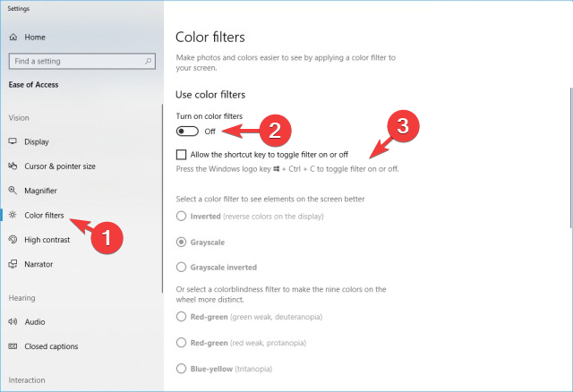Click the Display monitor icon
The height and width of the screenshot is (392, 573).
click(13, 141)
